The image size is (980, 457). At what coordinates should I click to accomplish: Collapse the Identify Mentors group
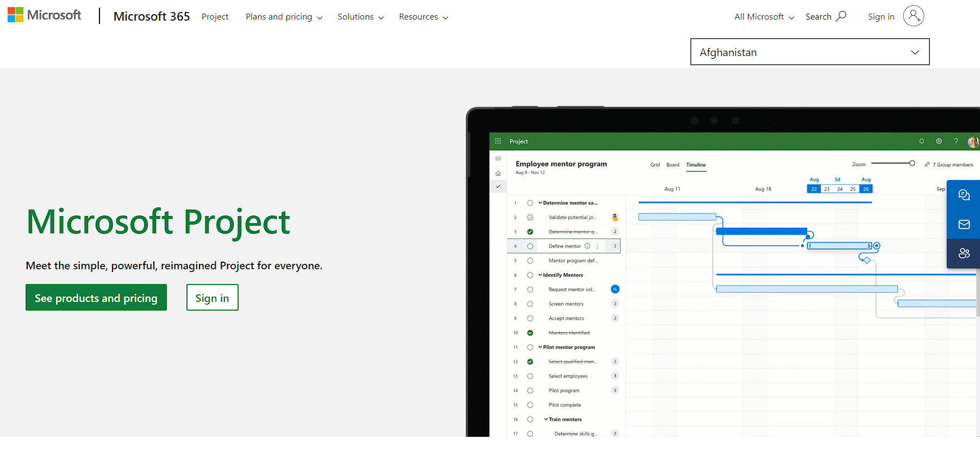tap(540, 275)
